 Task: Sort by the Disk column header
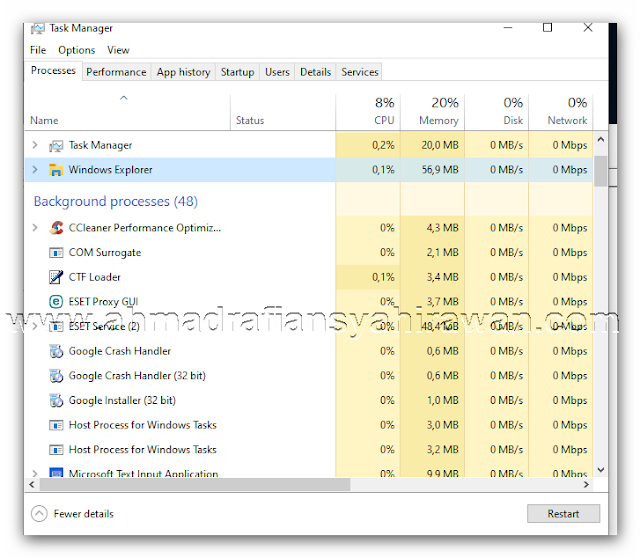click(497, 112)
